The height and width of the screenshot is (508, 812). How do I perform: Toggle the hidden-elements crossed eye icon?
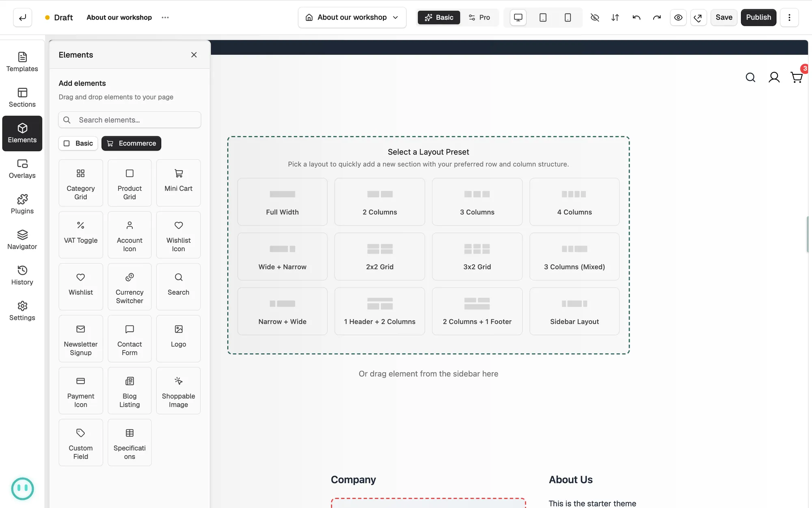click(595, 17)
